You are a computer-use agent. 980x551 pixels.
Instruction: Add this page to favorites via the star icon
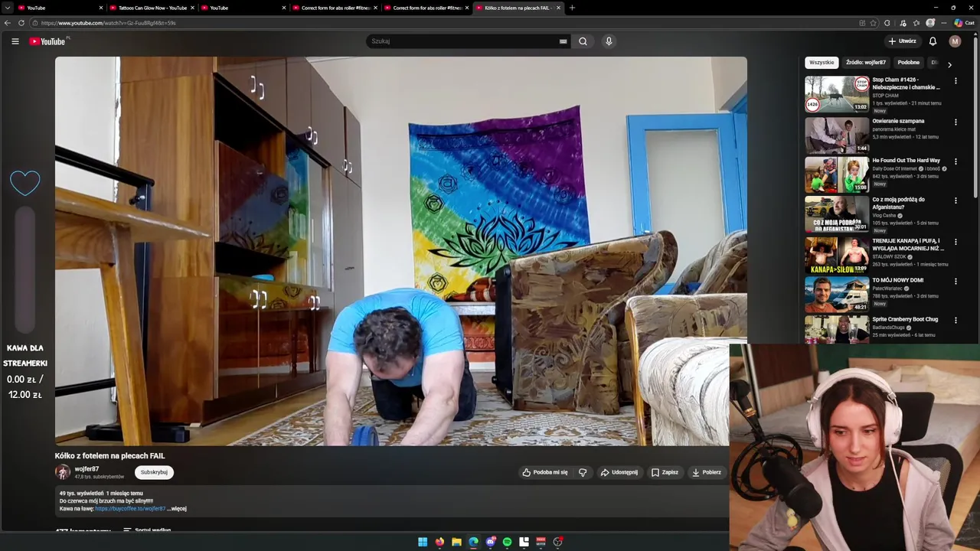pos(874,23)
